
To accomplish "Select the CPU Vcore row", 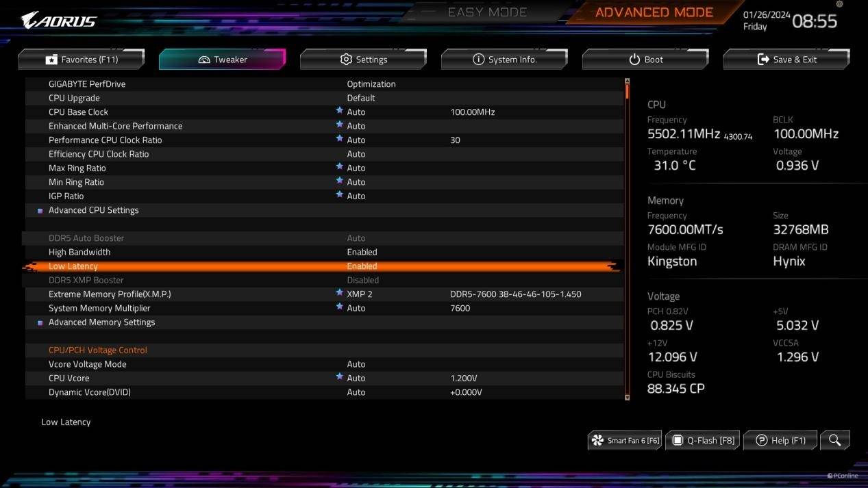I will (x=324, y=378).
